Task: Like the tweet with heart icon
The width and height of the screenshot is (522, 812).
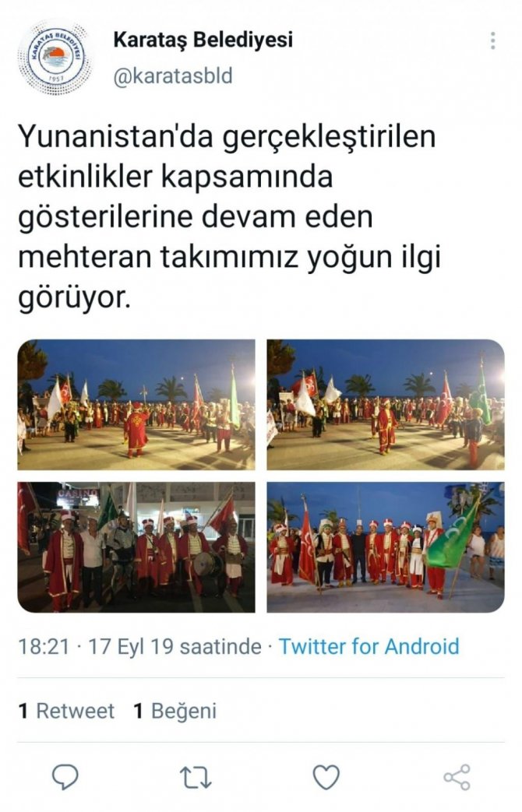Action: click(326, 777)
